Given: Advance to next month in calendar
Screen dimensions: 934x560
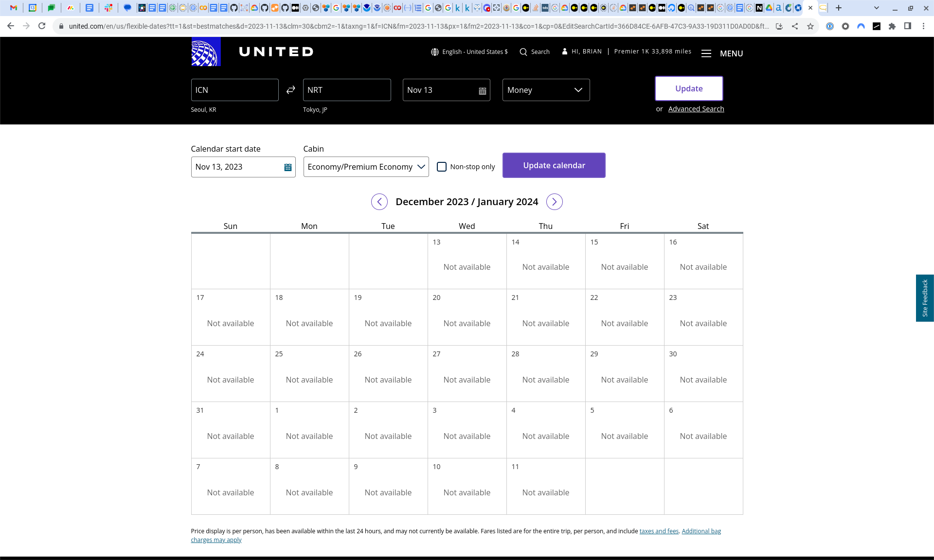Looking at the screenshot, I should tap(554, 202).
